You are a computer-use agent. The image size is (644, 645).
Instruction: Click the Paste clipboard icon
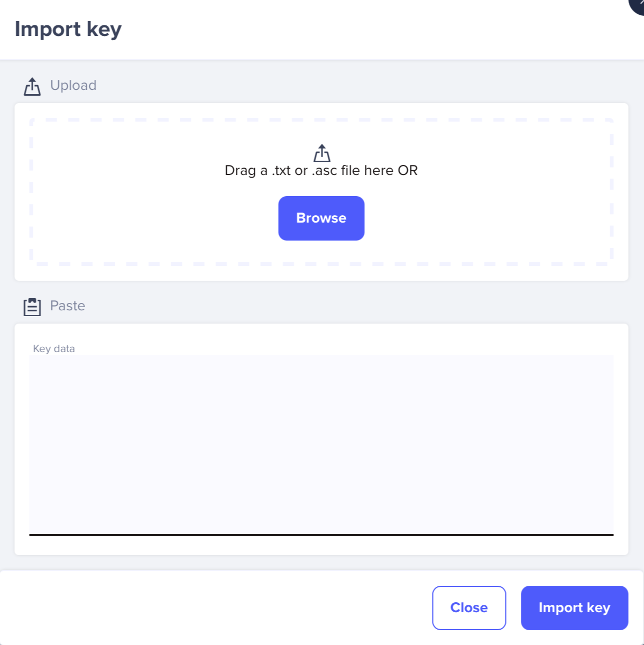tap(32, 307)
